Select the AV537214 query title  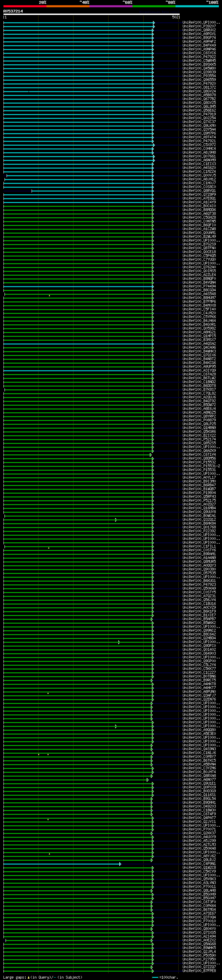pyautogui.click(x=13, y=11)
